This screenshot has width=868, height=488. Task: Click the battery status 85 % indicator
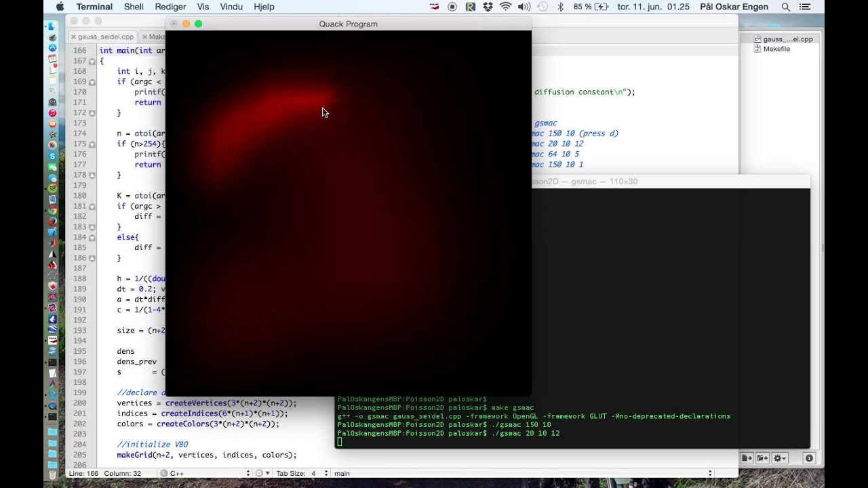click(591, 7)
